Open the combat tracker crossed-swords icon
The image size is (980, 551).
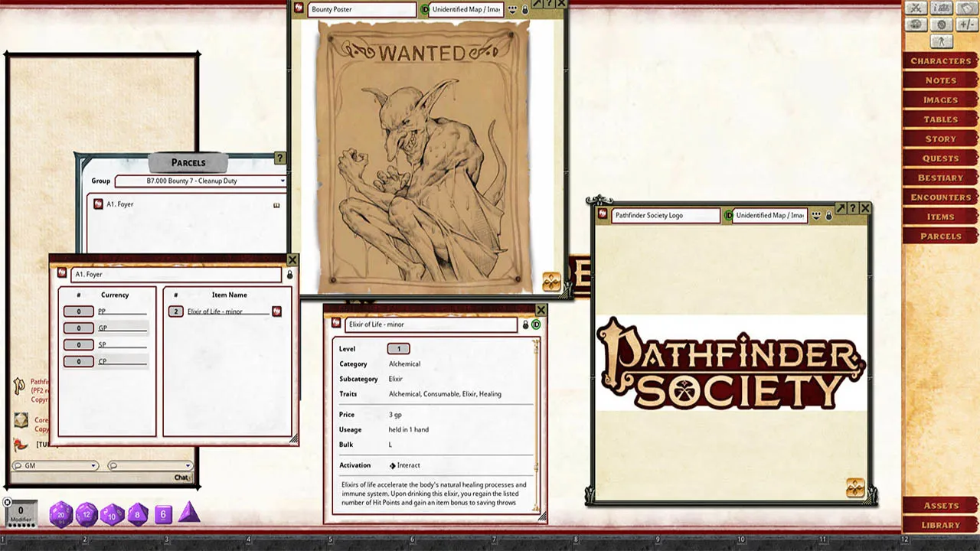click(x=916, y=8)
